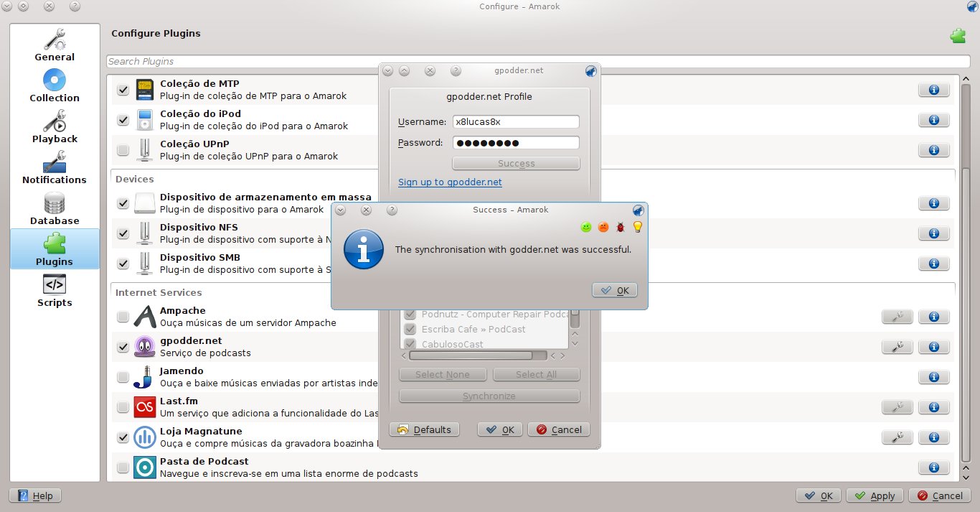Image resolution: width=980 pixels, height=512 pixels.
Task: Toggle the gpodder.net plugin checkbox
Action: click(123, 347)
